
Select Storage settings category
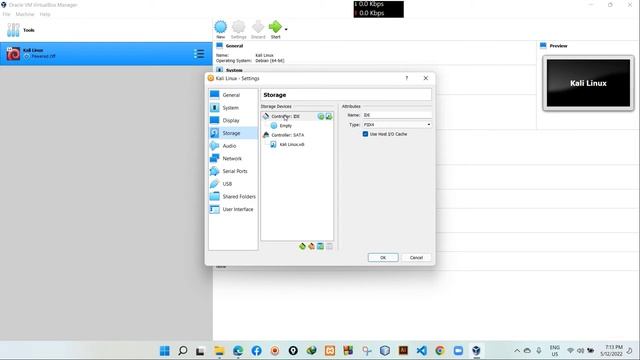click(x=233, y=133)
